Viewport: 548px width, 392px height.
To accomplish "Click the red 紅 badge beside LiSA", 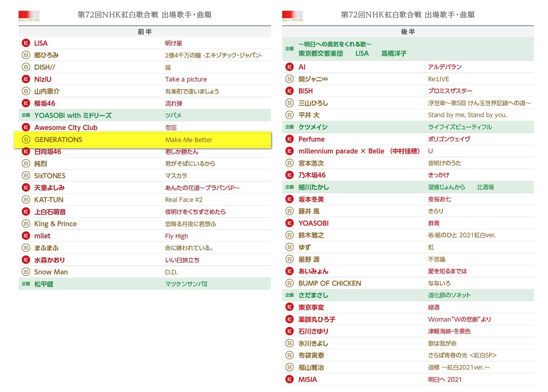I will pyautogui.click(x=26, y=43).
